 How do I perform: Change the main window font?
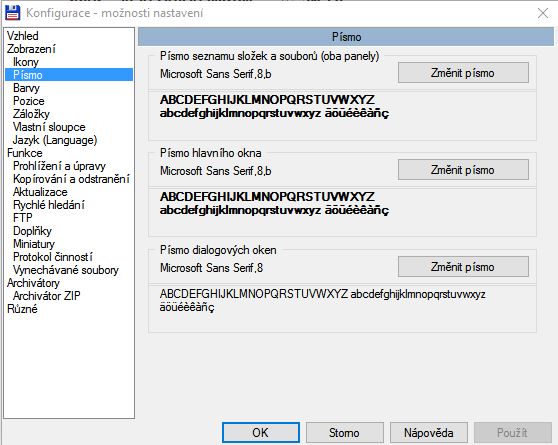point(463,170)
